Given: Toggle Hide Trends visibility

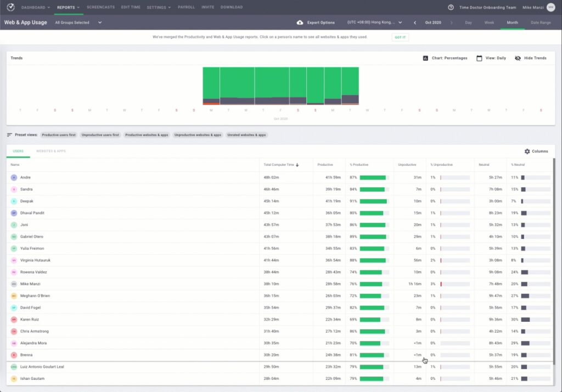Looking at the screenshot, I should point(517,58).
